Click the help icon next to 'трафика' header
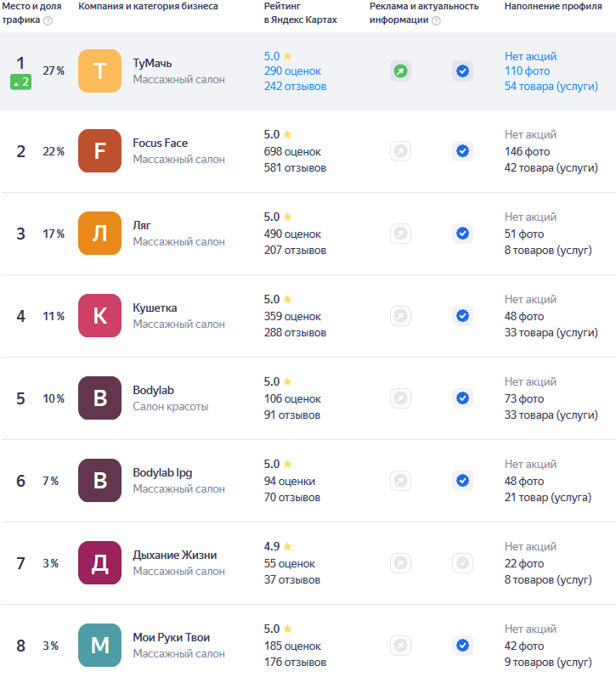 coord(48,20)
